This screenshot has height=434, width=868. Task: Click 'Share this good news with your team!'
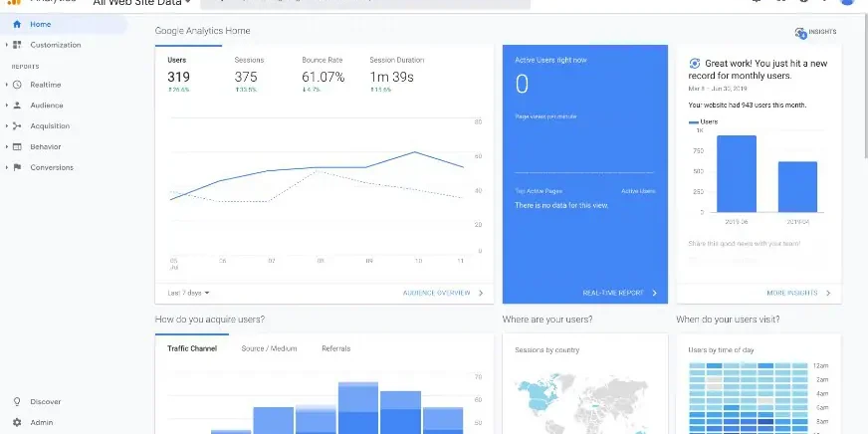(744, 244)
